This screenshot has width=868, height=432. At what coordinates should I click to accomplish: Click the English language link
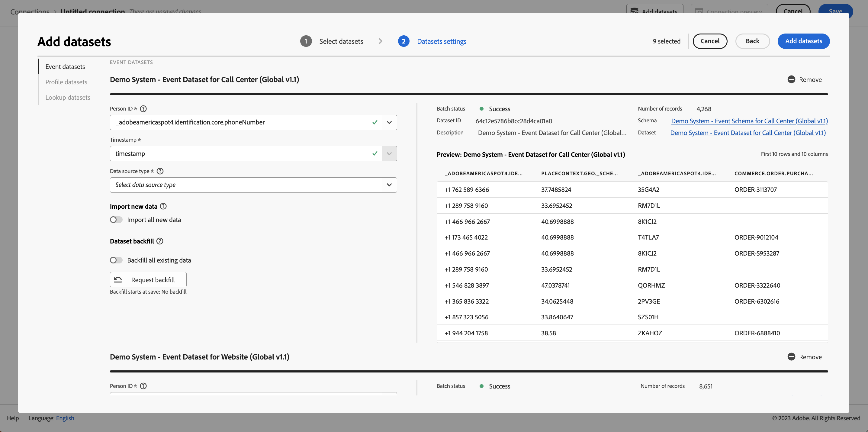coord(65,418)
